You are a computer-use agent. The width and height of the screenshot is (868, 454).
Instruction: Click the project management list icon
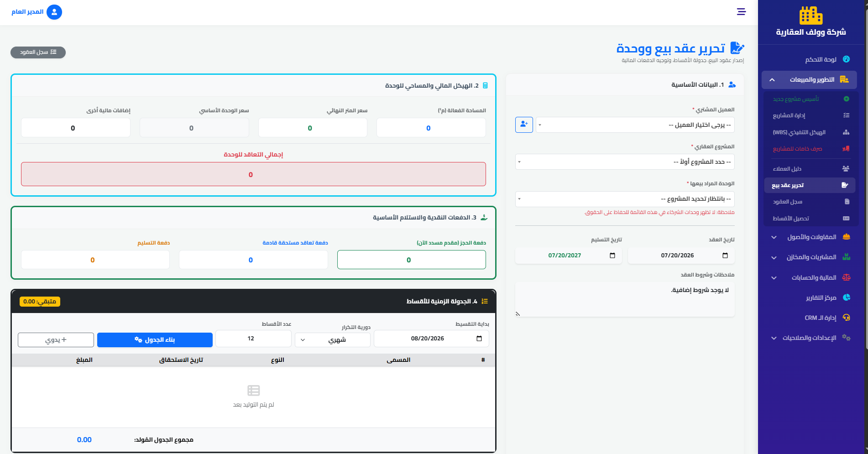(x=846, y=115)
